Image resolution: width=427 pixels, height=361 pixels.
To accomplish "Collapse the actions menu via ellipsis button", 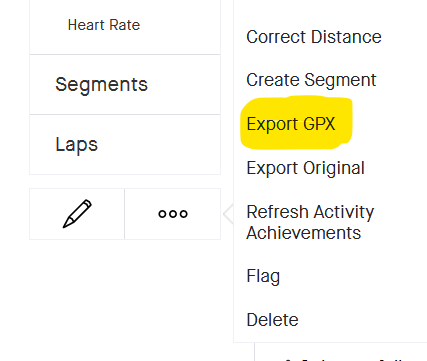I will coord(173,214).
